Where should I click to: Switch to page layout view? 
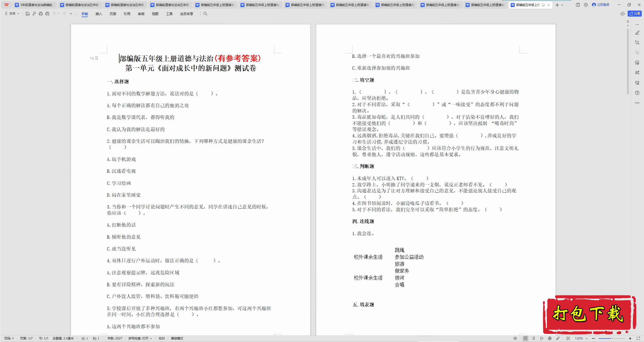[526, 338]
